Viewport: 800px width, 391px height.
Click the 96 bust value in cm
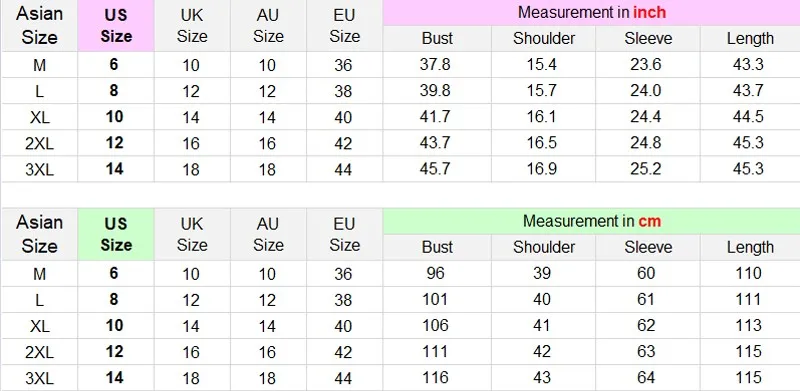(437, 274)
